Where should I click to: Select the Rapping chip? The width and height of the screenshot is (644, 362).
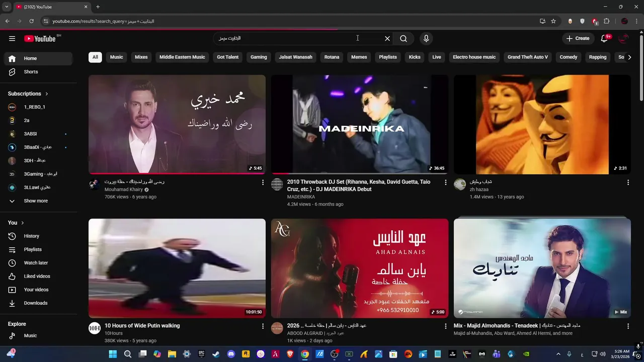pyautogui.click(x=598, y=57)
